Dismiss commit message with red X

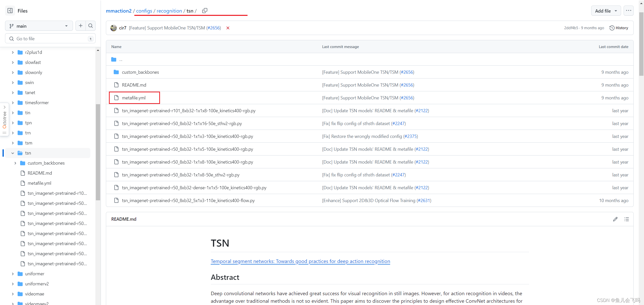(228, 28)
